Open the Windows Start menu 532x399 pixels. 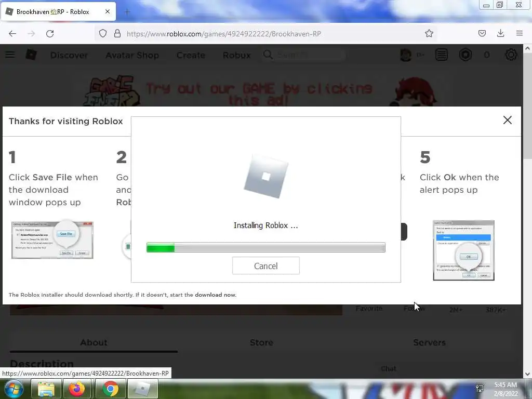pos(13,389)
